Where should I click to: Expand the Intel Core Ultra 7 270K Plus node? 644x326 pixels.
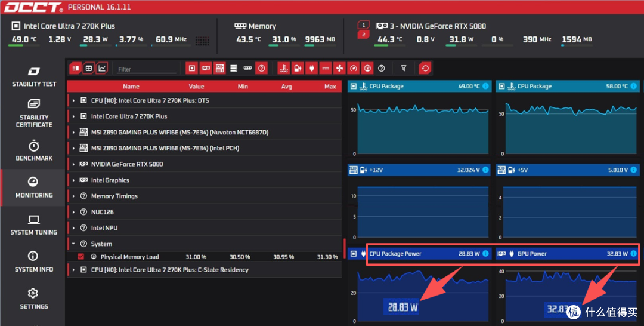(73, 116)
